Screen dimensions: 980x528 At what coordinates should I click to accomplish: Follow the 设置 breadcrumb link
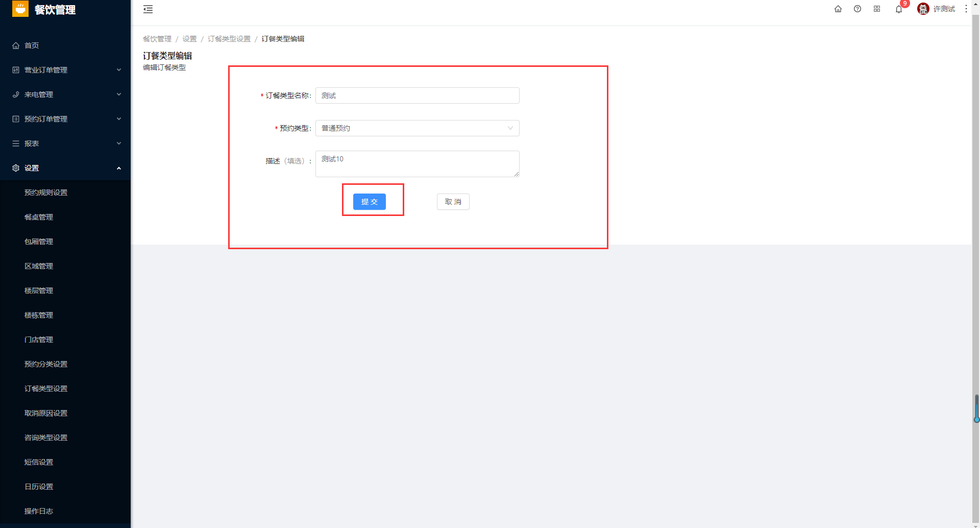point(189,39)
